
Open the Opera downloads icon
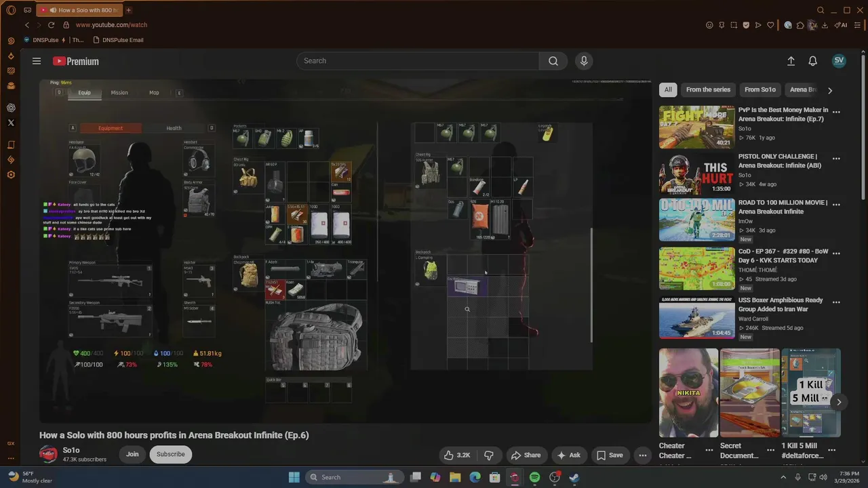point(825,25)
